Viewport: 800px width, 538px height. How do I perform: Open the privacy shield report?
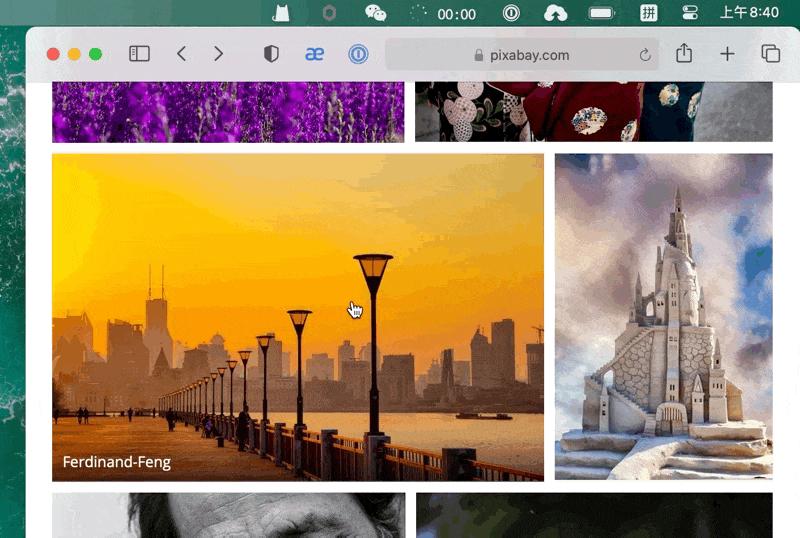[271, 54]
